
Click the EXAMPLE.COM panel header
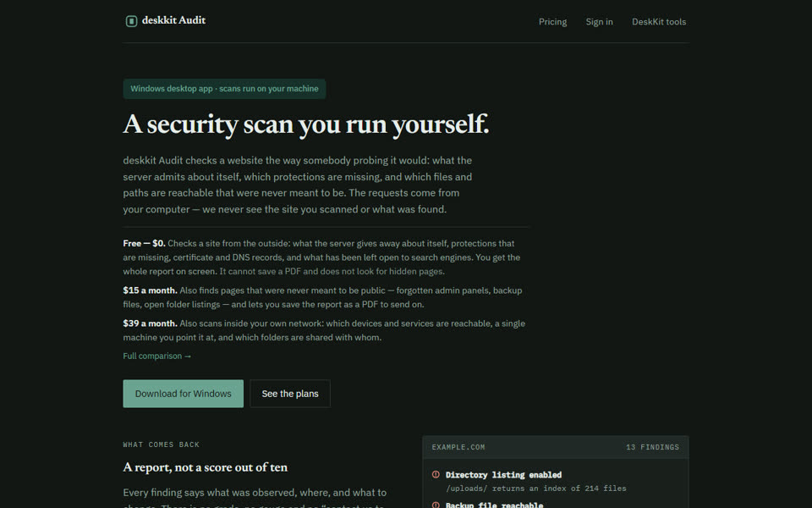click(556, 447)
